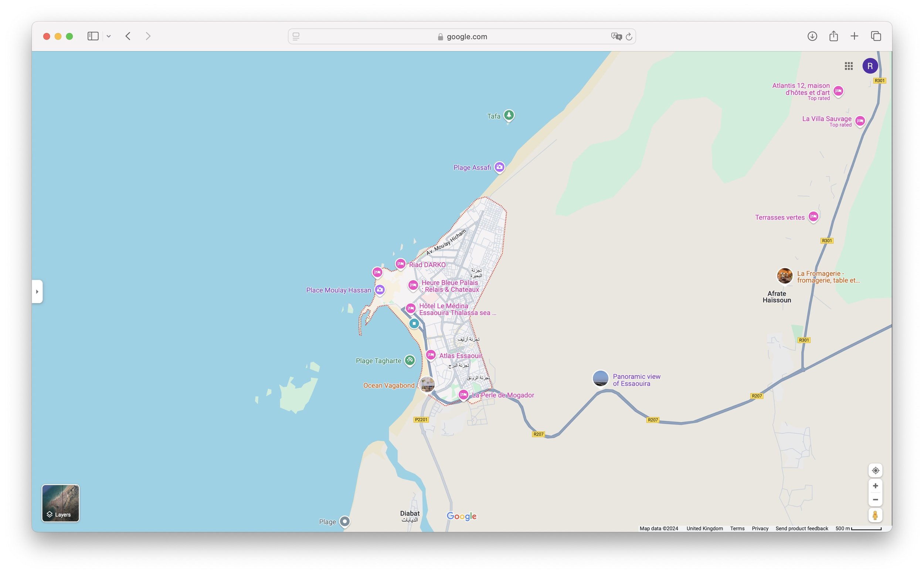Expand the sidebar options chevron
This screenshot has width=924, height=574.
(x=109, y=37)
